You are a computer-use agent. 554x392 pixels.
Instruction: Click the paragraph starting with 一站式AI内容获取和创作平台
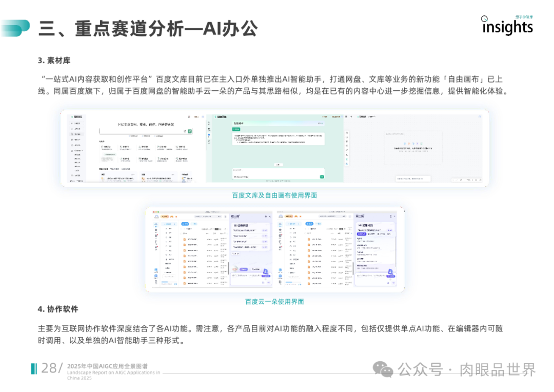click(x=274, y=85)
